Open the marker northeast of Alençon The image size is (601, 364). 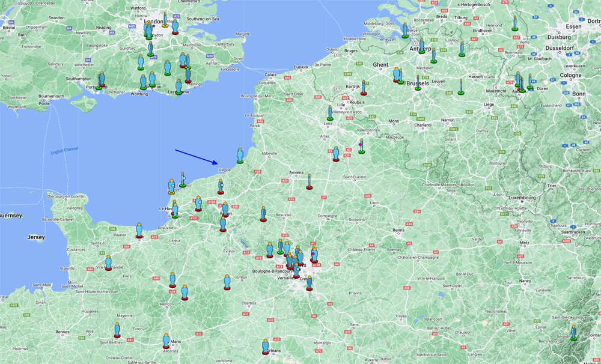pyautogui.click(x=185, y=293)
